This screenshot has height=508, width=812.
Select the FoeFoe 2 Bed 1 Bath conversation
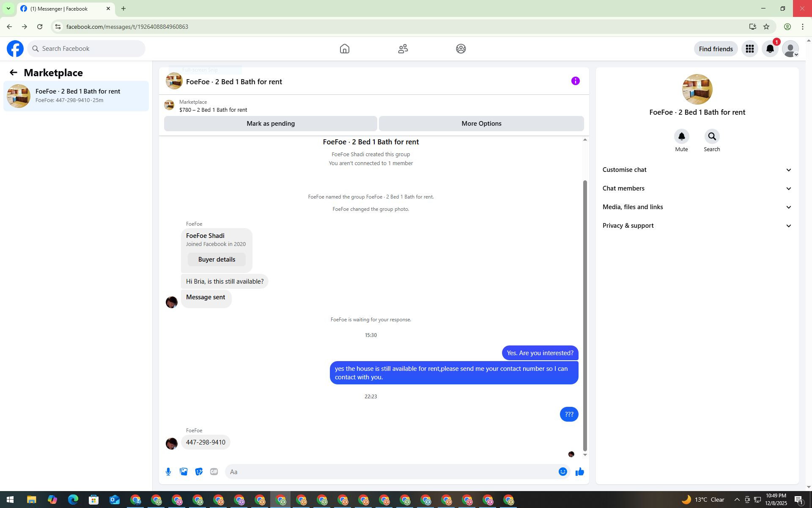click(x=76, y=96)
